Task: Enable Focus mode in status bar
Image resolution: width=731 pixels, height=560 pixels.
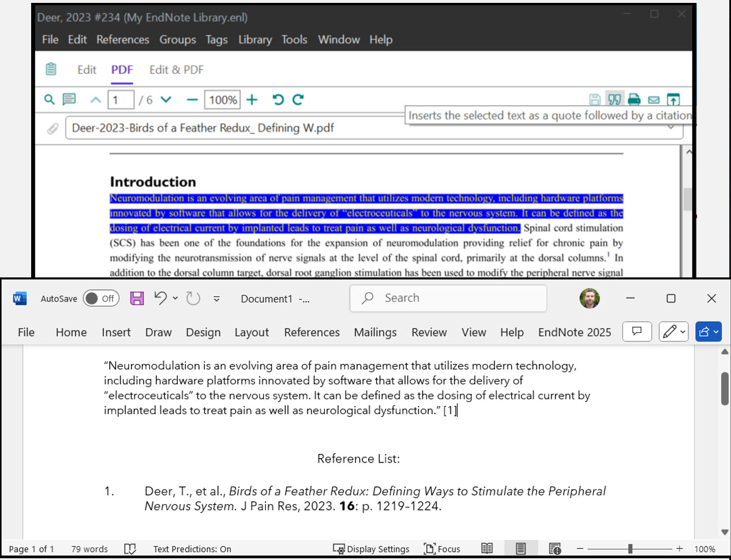Action: pos(442,548)
